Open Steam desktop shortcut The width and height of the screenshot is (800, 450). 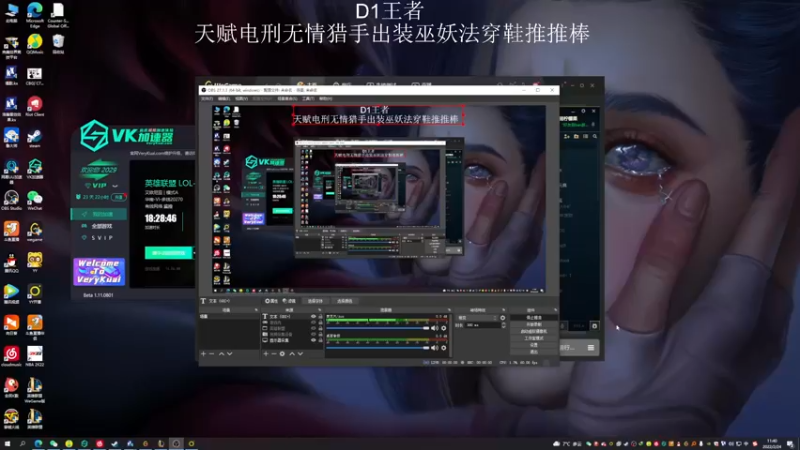tap(35, 138)
